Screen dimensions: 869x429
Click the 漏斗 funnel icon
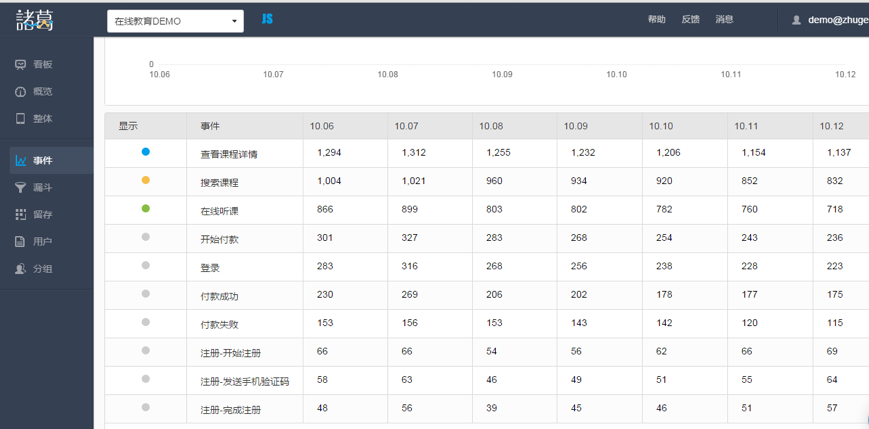(21, 188)
